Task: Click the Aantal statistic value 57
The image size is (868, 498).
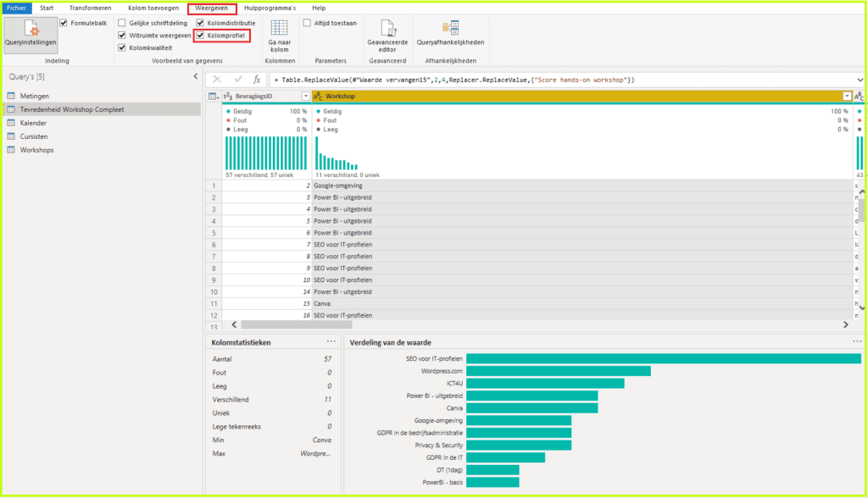Action: point(328,359)
